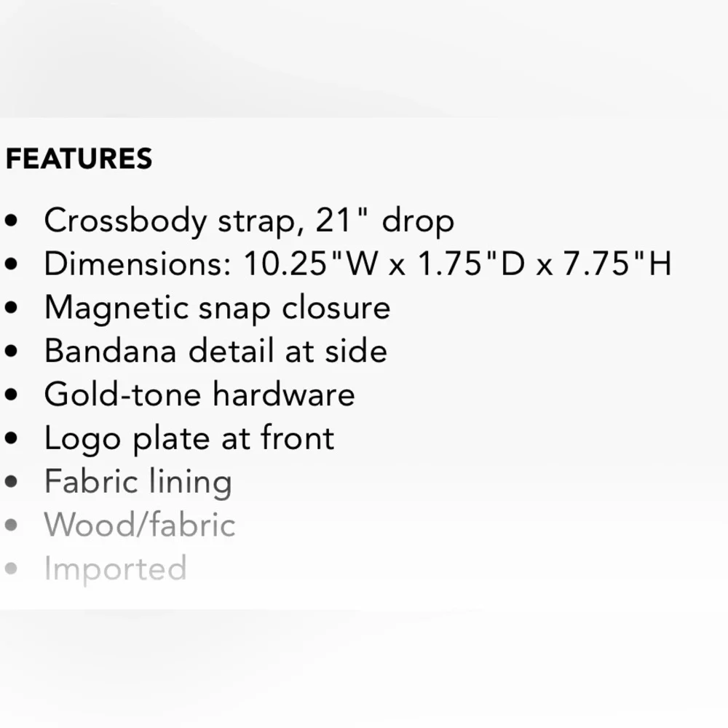Screen dimensions: 728x728
Task: Click 'Magnetic snap closure' text
Action: pyautogui.click(x=217, y=308)
